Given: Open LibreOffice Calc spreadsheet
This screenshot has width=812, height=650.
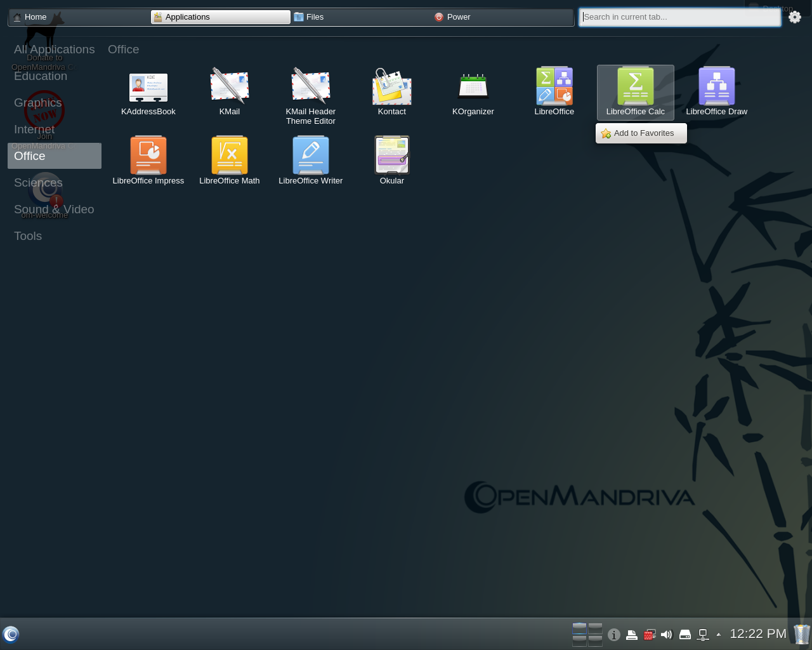Looking at the screenshot, I should point(636,93).
